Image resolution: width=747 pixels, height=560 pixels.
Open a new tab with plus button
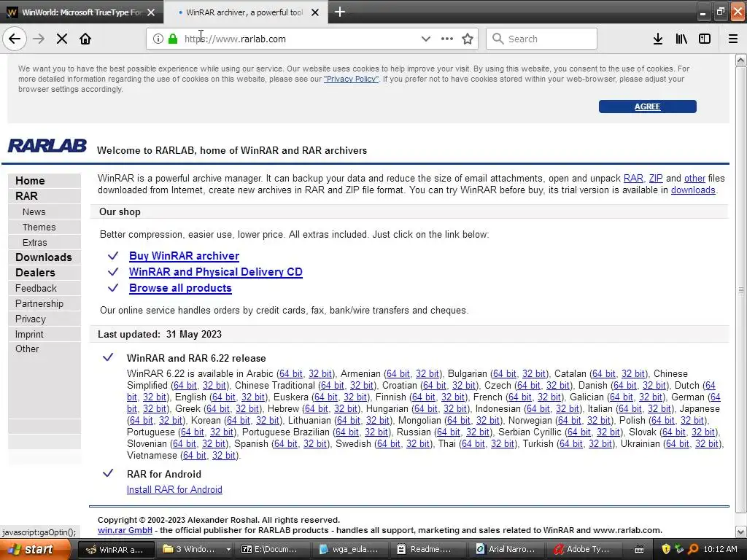point(340,12)
